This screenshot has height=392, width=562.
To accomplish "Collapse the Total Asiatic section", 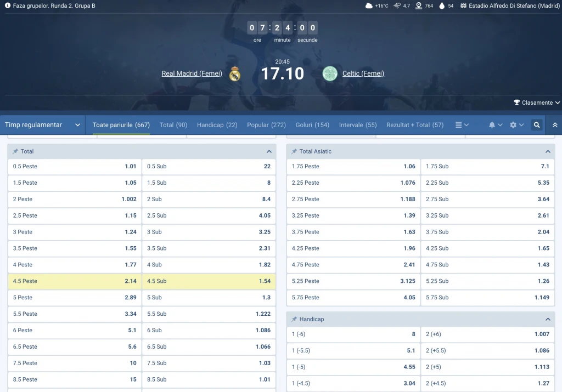I will coord(547,151).
